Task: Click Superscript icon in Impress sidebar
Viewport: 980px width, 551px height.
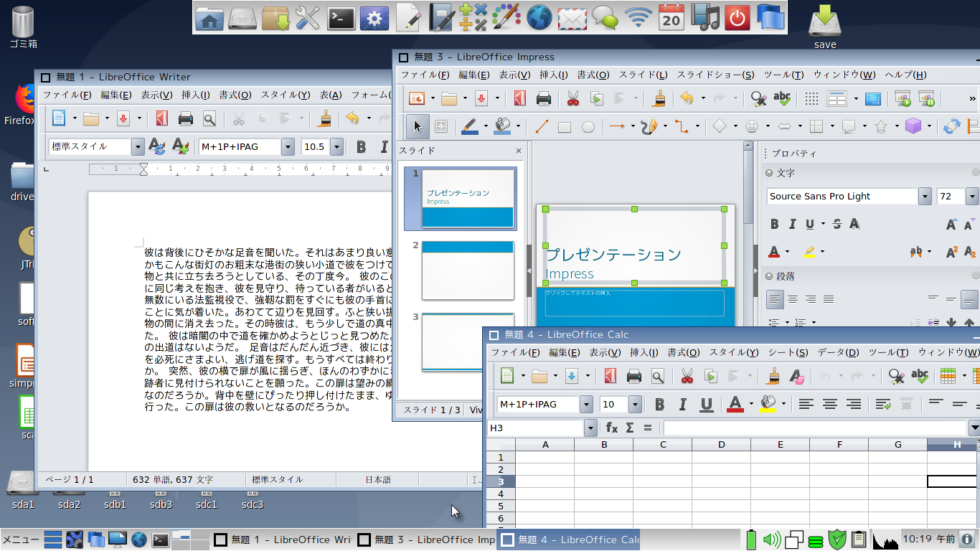Action: pos(952,252)
